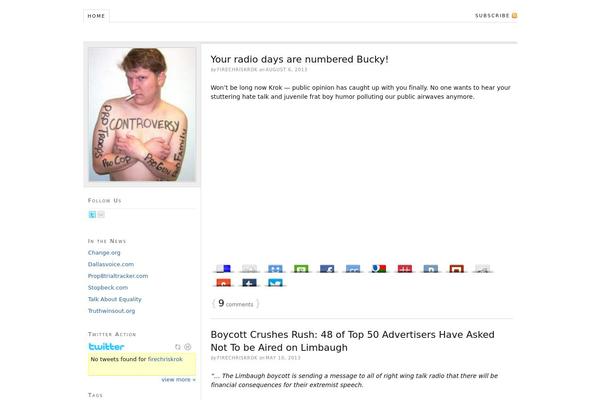The width and height of the screenshot is (600, 400).
Task: Click the dark red framed-square share icon
Action: click(457, 269)
